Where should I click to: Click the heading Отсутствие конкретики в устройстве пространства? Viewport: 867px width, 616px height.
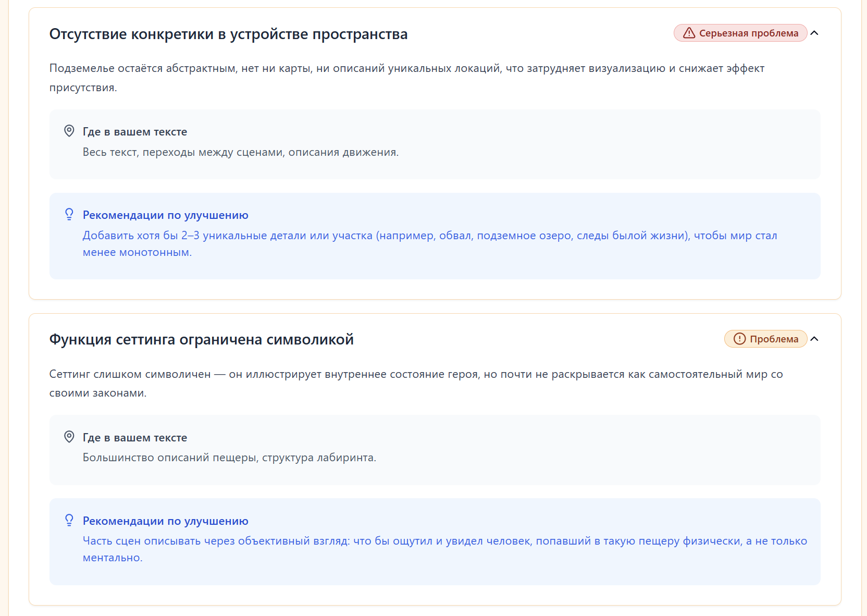coord(228,34)
